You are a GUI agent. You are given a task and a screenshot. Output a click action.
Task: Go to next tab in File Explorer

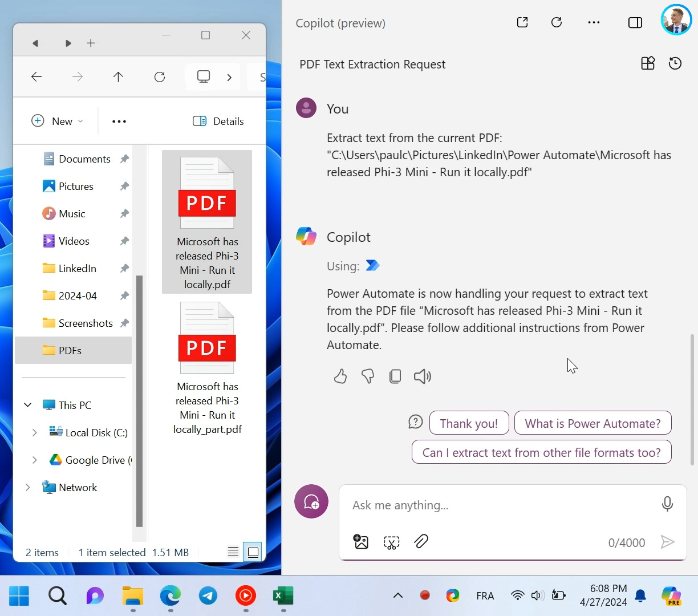[x=68, y=43]
